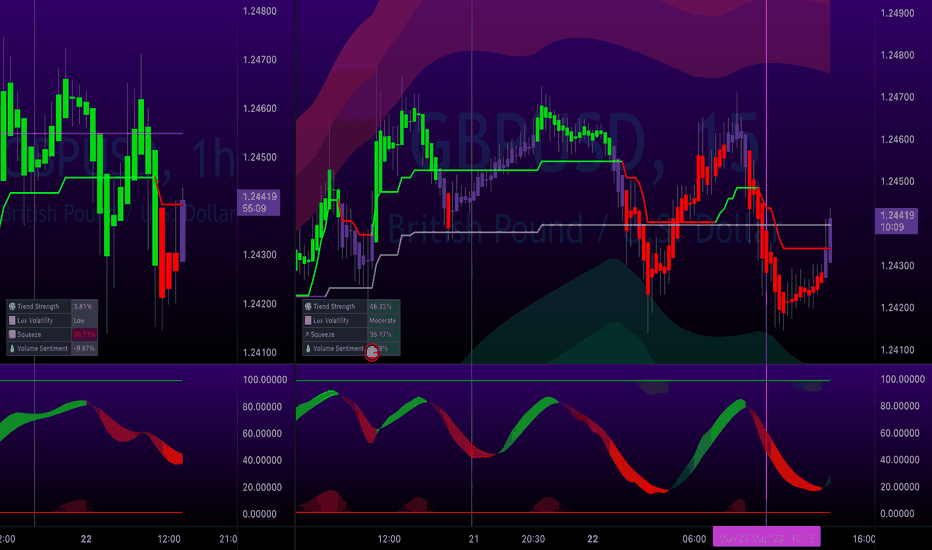932x550 pixels.
Task: Click 1.24900 on the right chart price axis
Action: (898, 13)
